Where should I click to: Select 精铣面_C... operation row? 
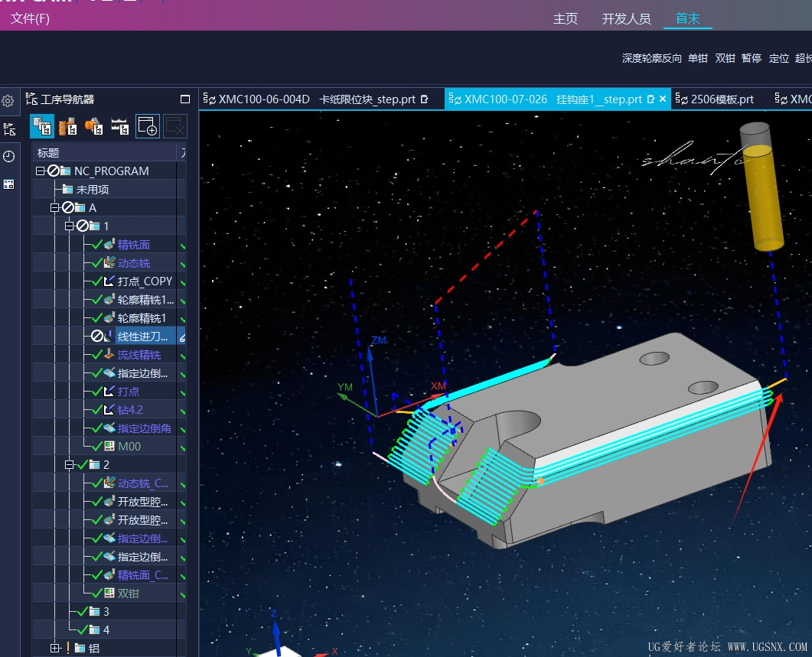tap(109, 575)
